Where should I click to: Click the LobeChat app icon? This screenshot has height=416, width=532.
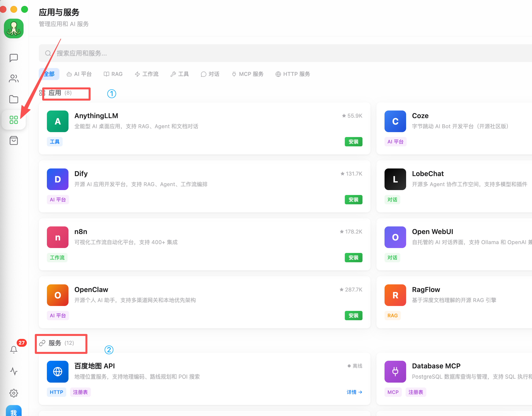pyautogui.click(x=395, y=179)
